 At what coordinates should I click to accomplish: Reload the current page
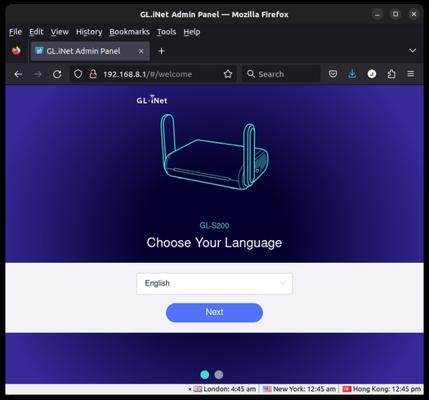pos(57,74)
